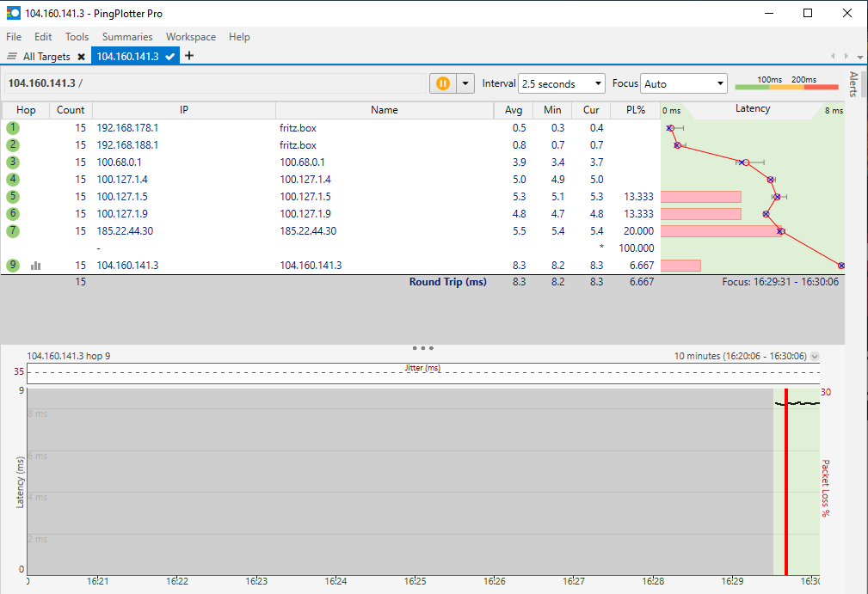Click the PingPlotter app icon in title bar
Image resolution: width=868 pixels, height=594 pixels.
[13, 13]
